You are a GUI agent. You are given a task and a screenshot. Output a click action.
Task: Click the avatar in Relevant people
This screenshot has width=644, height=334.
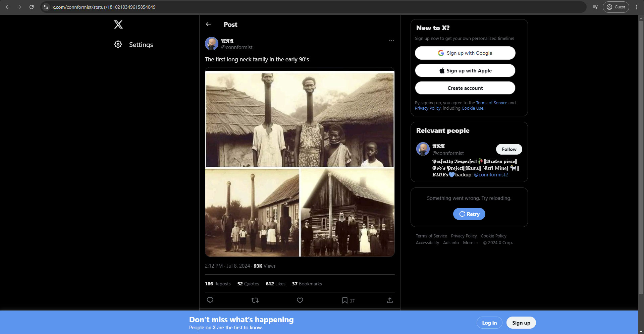pos(423,149)
